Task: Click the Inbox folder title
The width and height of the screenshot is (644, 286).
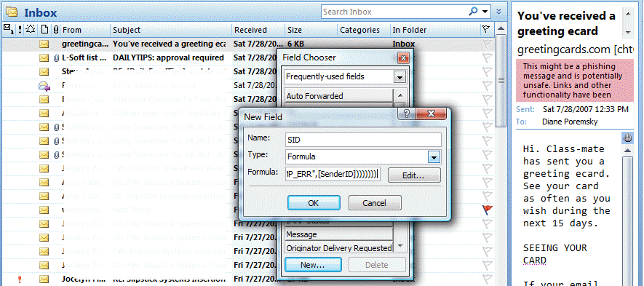Action: pos(40,13)
